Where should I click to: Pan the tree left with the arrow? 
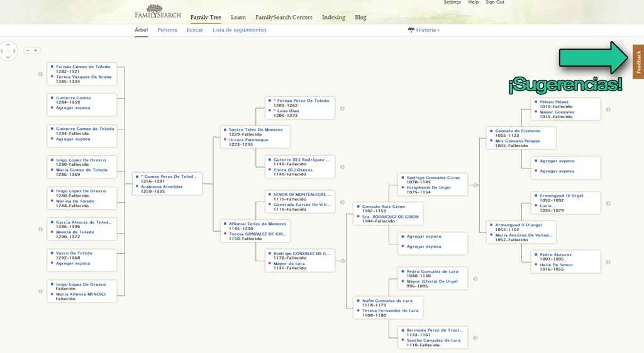pos(2,51)
